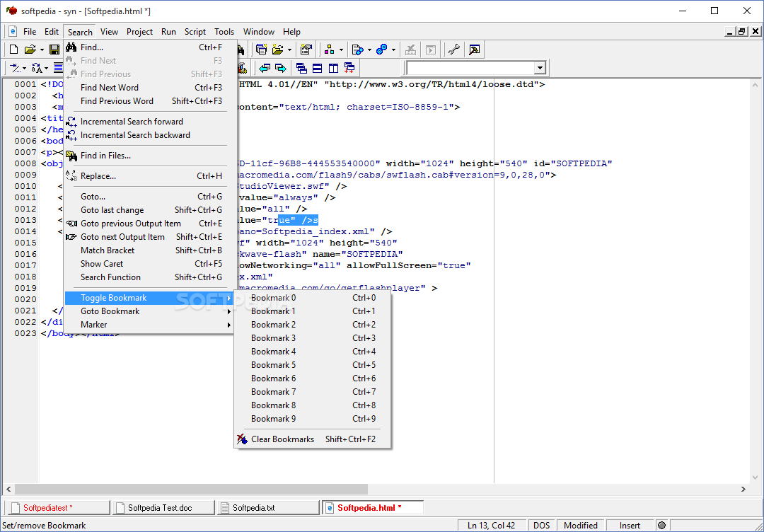Open the Edit menu

tap(52, 32)
